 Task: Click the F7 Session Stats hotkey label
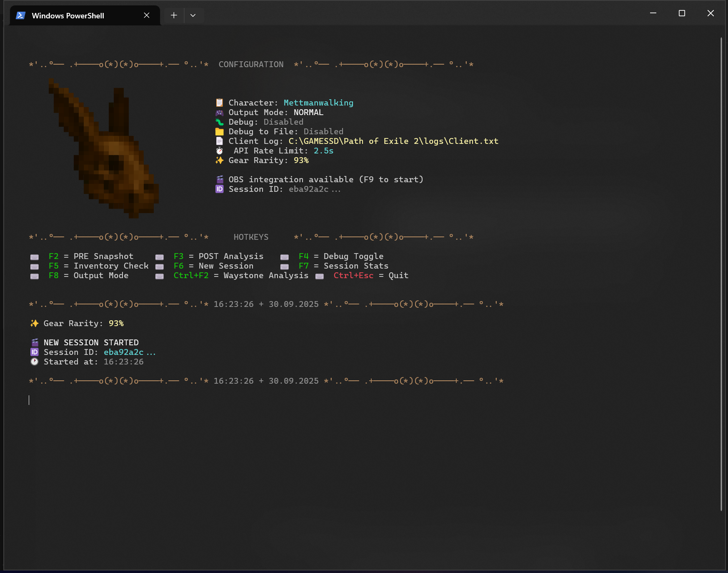point(343,266)
